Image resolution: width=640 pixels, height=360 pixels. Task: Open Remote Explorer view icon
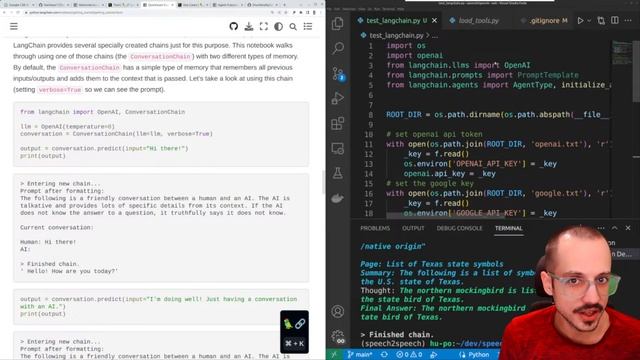coord(338,149)
